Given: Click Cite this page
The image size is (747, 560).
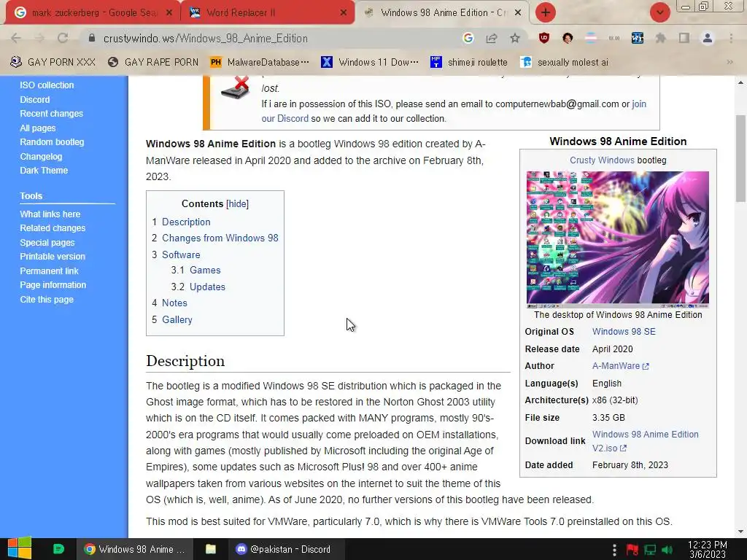Looking at the screenshot, I should [x=47, y=300].
